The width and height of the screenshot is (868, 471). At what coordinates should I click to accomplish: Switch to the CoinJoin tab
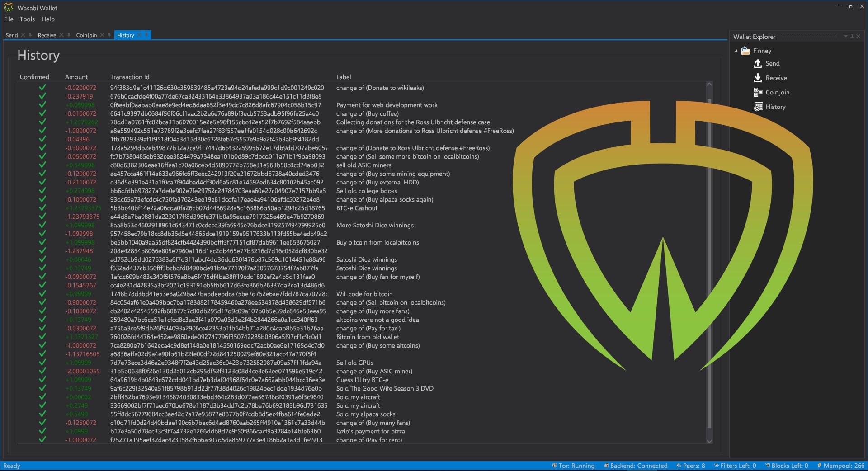(x=86, y=35)
